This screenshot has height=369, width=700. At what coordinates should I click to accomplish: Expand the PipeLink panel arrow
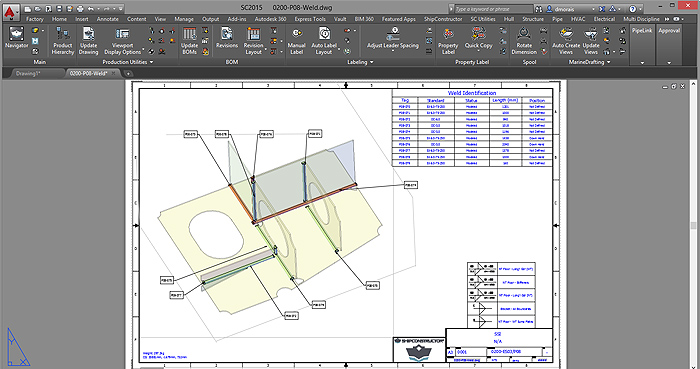click(x=642, y=62)
